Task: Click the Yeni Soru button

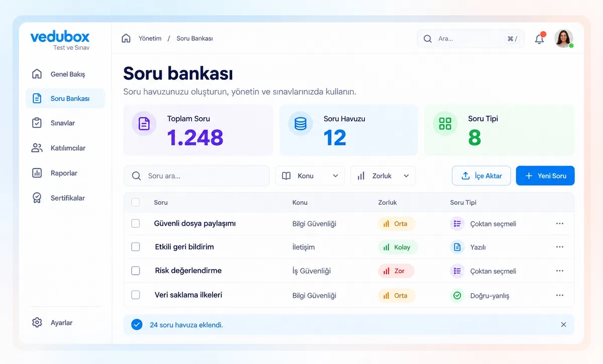Action: click(x=545, y=176)
